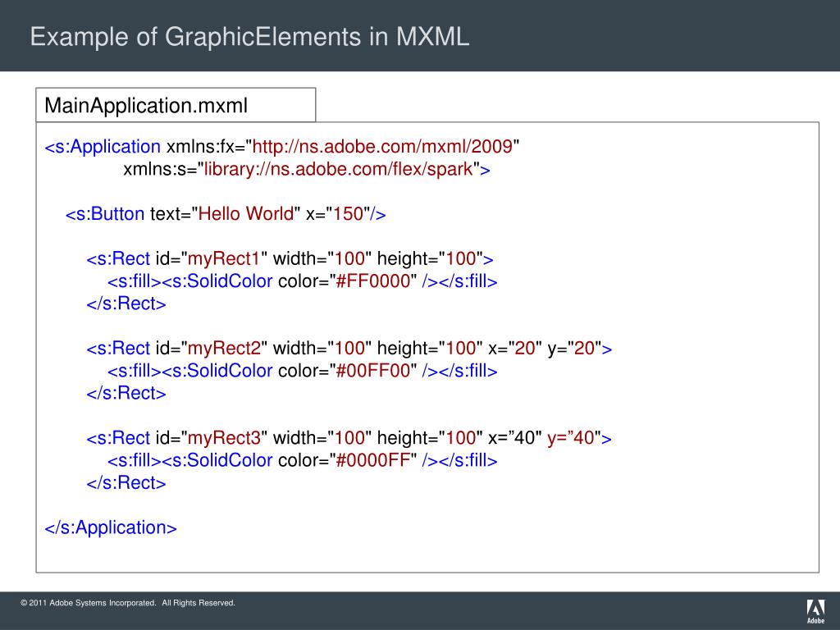This screenshot has width=840, height=630.
Task: Click the myRect2 id value
Action: (224, 349)
